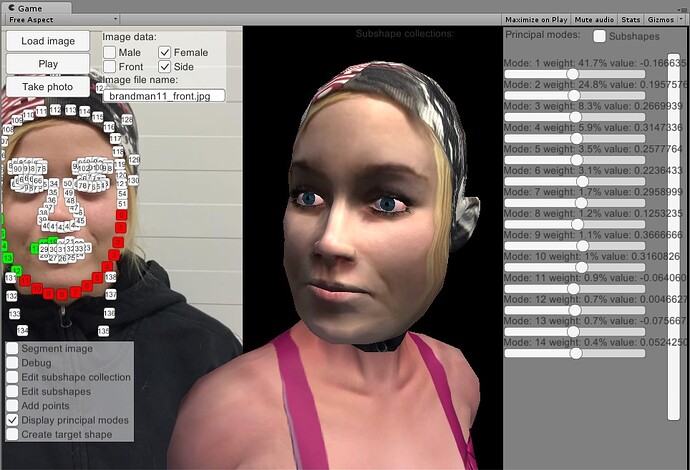Toggle Maximize on Play
The image size is (690, 470).
pyautogui.click(x=536, y=19)
